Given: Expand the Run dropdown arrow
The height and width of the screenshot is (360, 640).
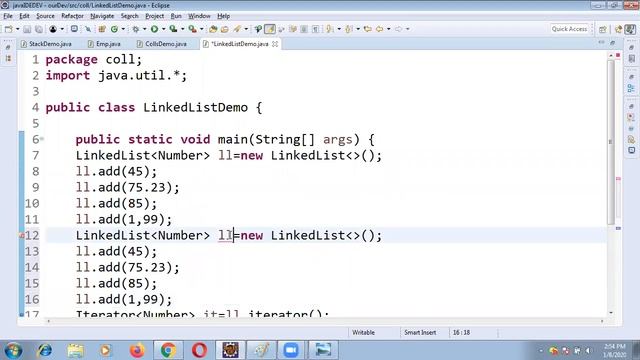Looking at the screenshot, I should tap(163, 29).
